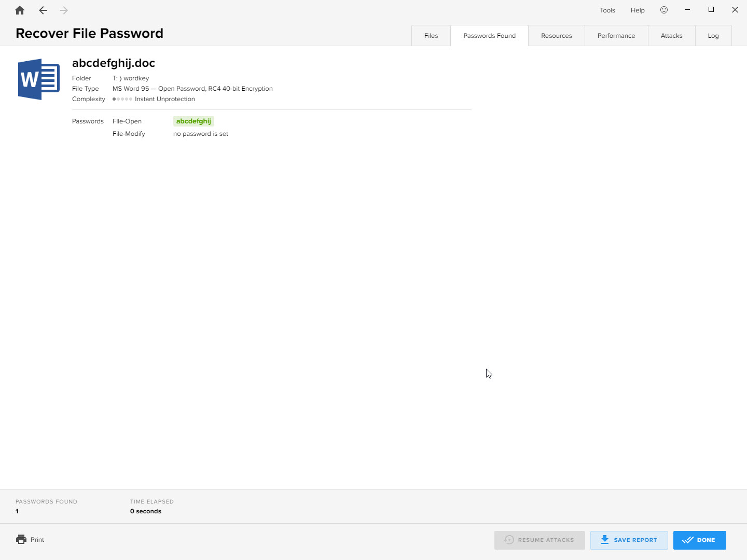This screenshot has height=560, width=747.
Task: Click the recovered password abcdefghij
Action: [193, 121]
